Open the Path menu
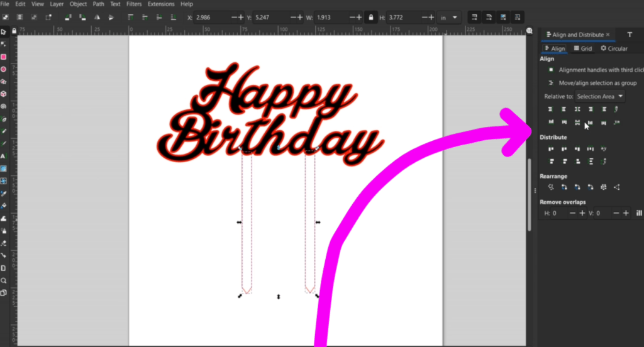This screenshot has width=644, height=347. coord(99,4)
